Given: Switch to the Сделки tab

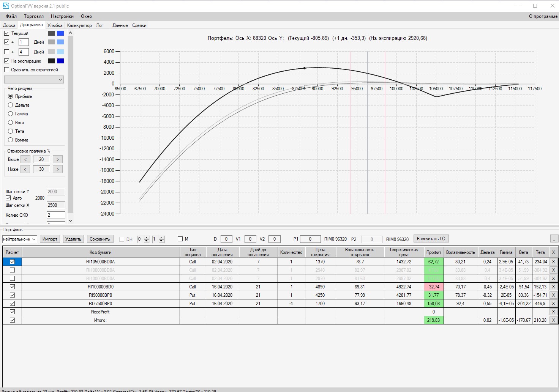Looking at the screenshot, I should point(139,25).
